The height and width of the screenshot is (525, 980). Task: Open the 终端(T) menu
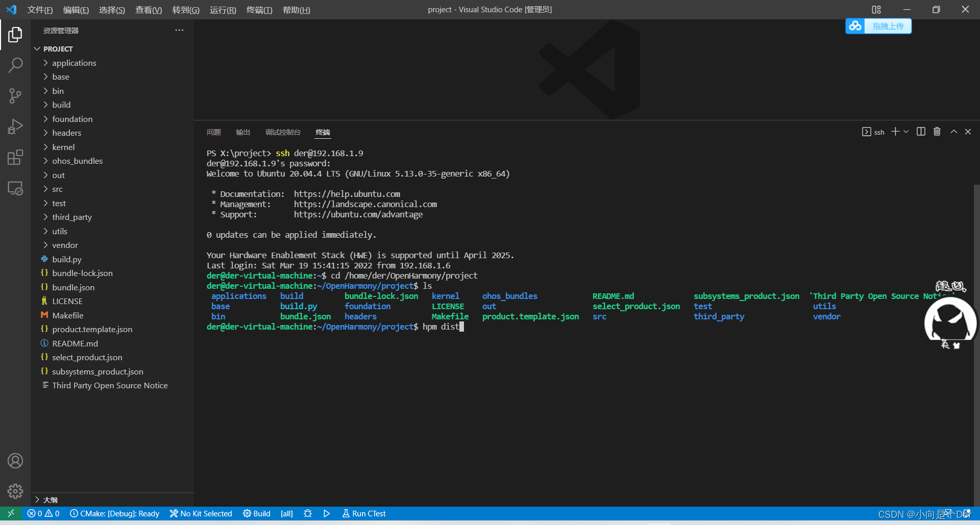click(x=259, y=10)
